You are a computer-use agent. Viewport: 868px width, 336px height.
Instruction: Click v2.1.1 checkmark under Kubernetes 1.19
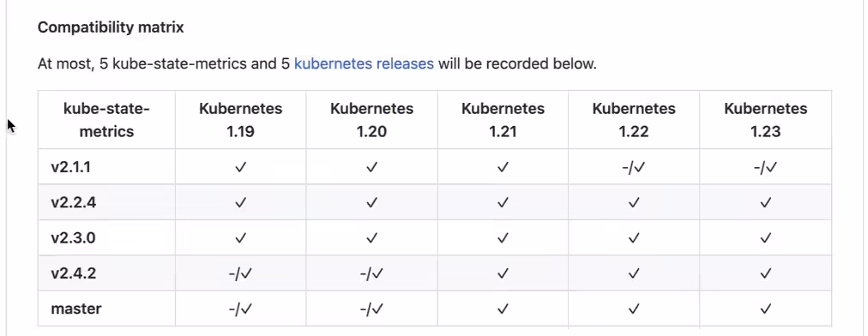pyautogui.click(x=240, y=167)
